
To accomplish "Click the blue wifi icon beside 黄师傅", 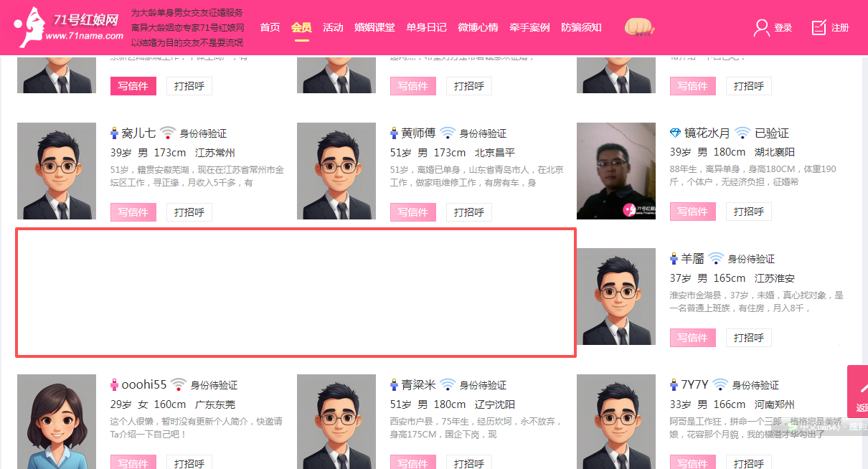I will click(448, 133).
